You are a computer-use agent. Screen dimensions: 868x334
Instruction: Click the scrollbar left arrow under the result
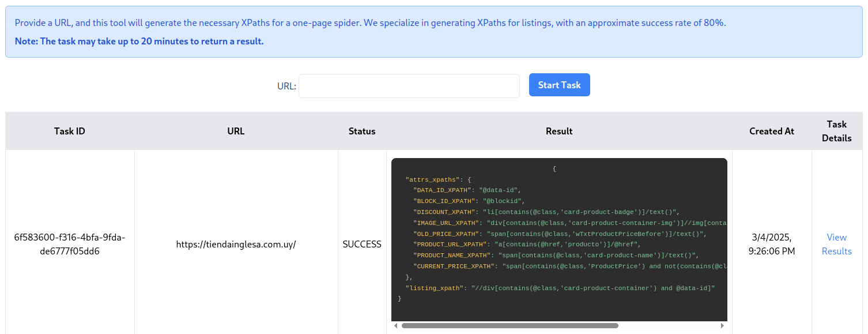[x=395, y=325]
